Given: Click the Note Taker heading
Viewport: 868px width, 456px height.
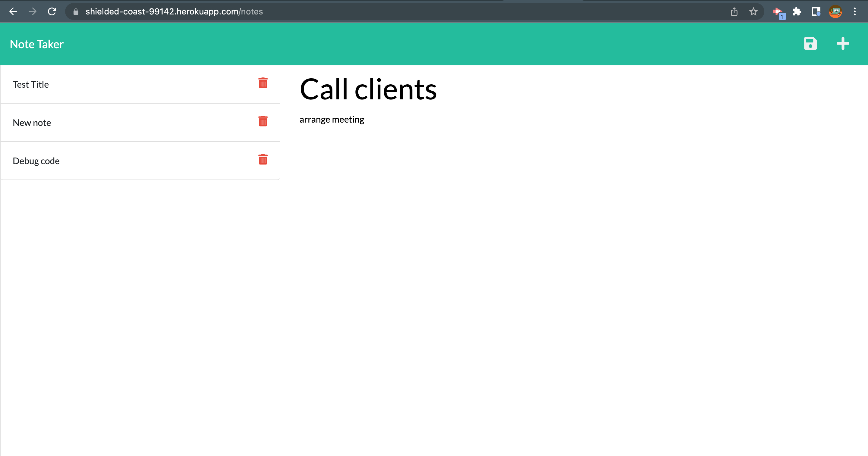Looking at the screenshot, I should tap(36, 44).
